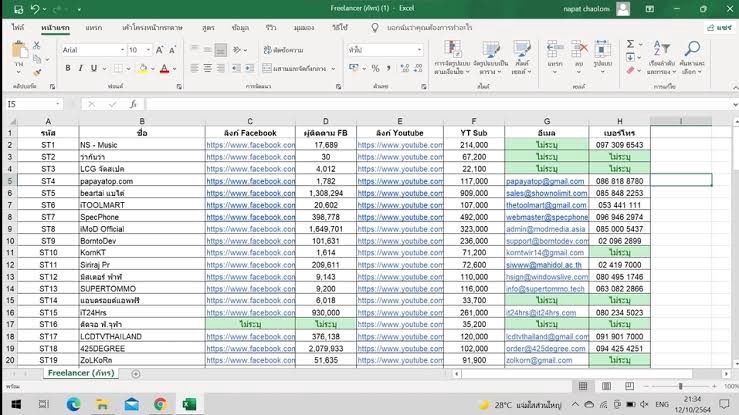The image size is (739, 415).
Task: Switch to the Insert ribbon tab
Action: 94,28
